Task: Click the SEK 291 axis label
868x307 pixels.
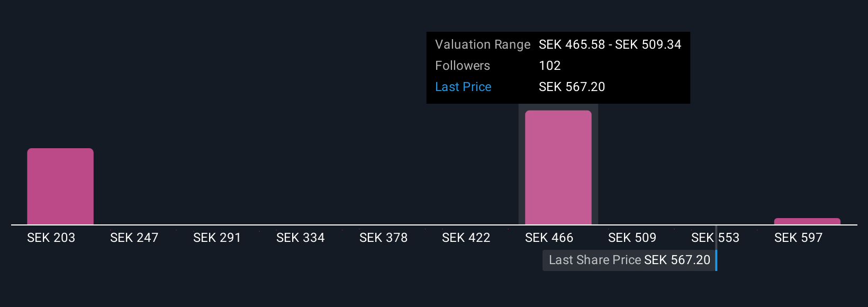Action: point(217,238)
